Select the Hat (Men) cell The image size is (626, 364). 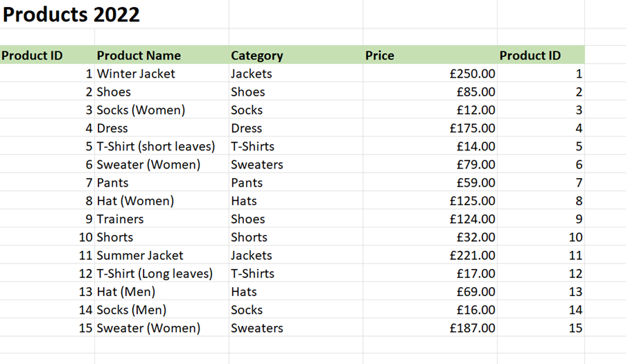(162, 291)
